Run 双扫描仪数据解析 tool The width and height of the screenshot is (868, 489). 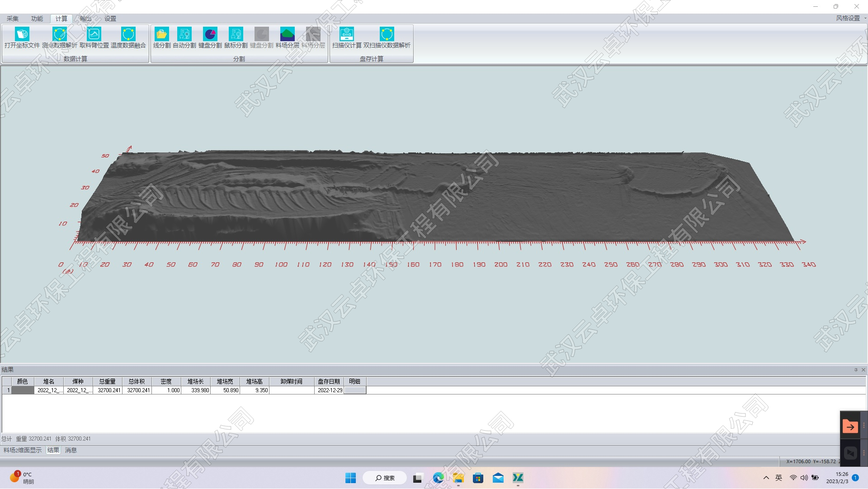[387, 38]
